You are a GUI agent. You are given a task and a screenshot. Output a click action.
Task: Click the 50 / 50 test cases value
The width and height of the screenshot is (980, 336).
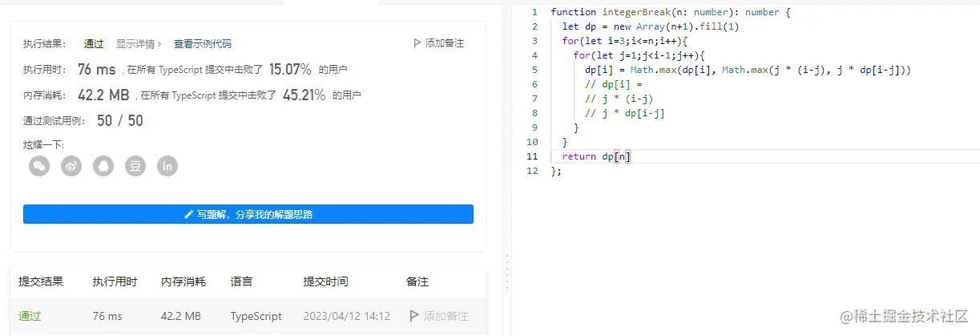(x=119, y=121)
